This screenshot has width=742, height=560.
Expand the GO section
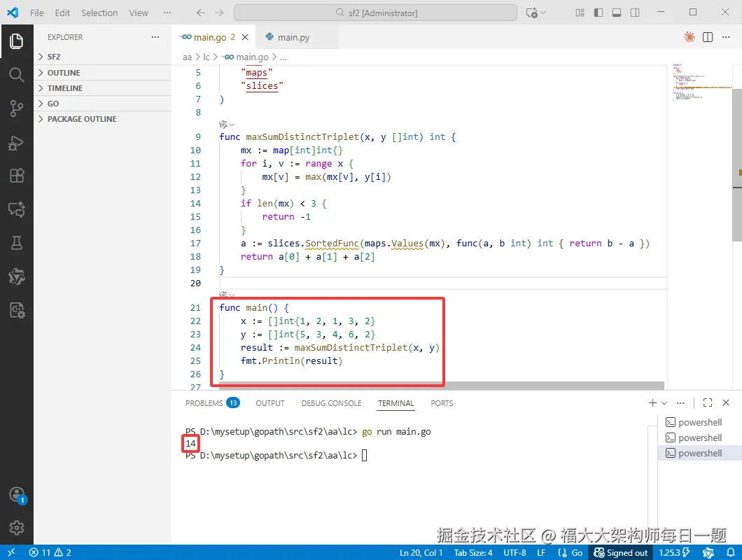click(x=102, y=104)
